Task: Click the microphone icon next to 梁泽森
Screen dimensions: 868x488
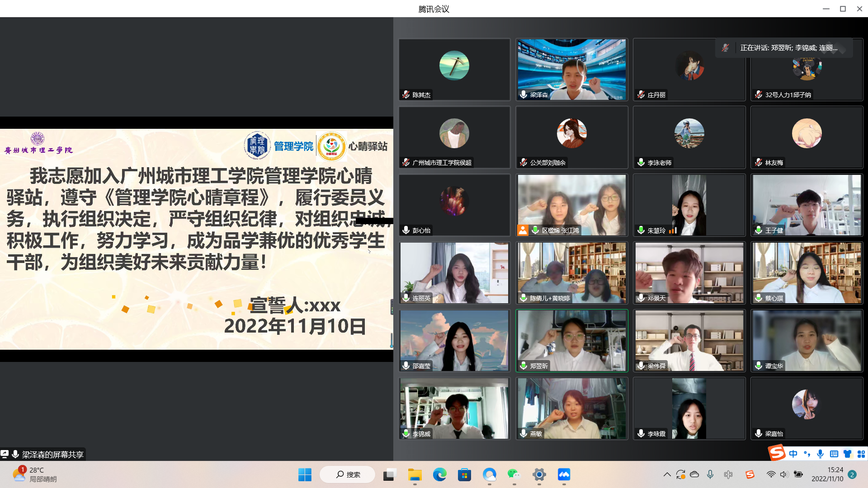Action: [x=524, y=94]
